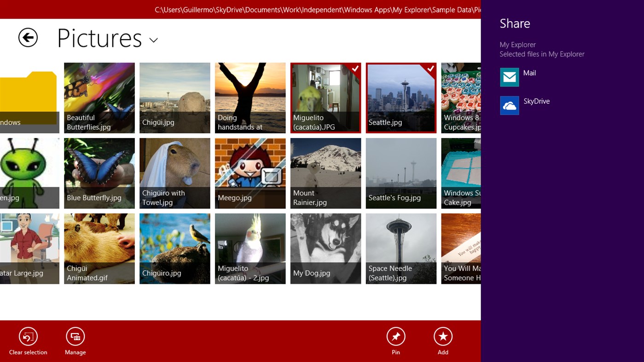The image size is (644, 362).
Task: Deselect the Miguelito (cacatúa).JPG checkmark
Action: [x=354, y=69]
